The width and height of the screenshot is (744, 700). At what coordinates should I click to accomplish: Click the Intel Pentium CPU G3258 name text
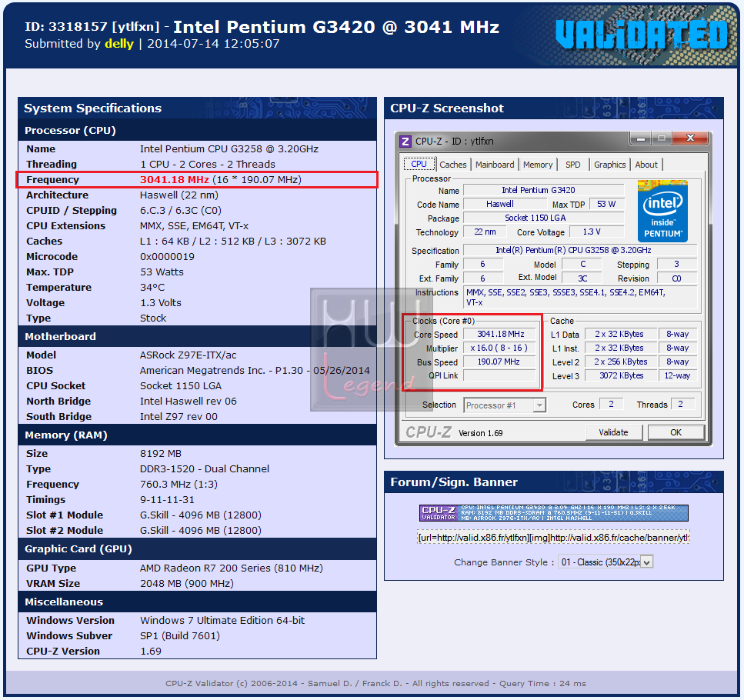229,149
